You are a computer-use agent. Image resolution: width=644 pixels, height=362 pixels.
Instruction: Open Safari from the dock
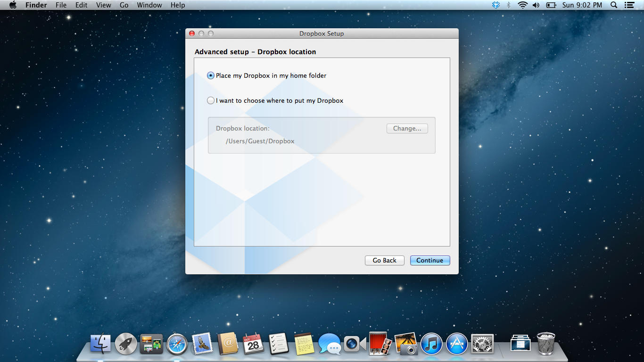click(x=177, y=344)
